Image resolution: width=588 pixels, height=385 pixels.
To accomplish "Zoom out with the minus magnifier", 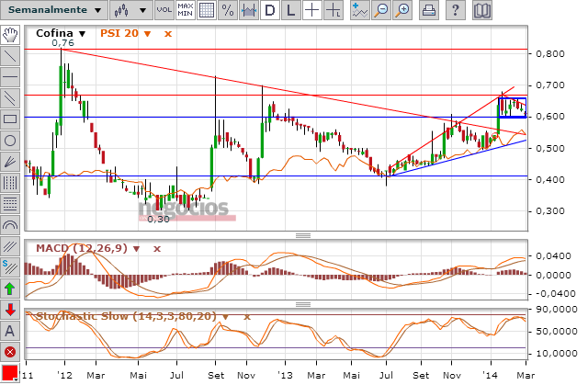I will (381, 10).
